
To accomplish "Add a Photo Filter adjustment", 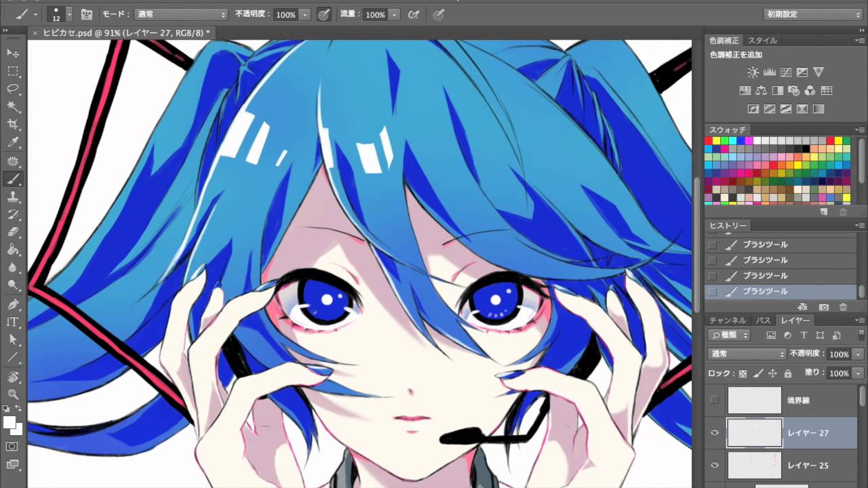I will 793,90.
